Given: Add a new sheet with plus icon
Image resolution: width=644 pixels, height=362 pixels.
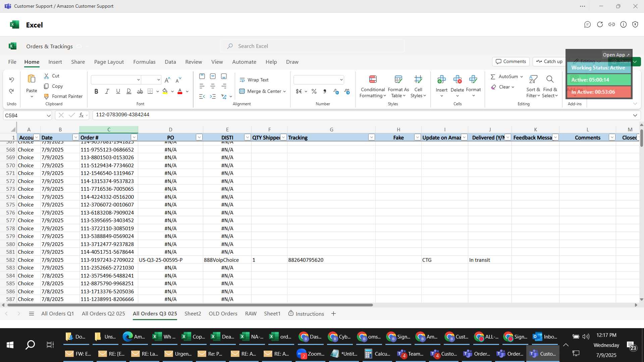Looking at the screenshot, I should [x=333, y=314].
